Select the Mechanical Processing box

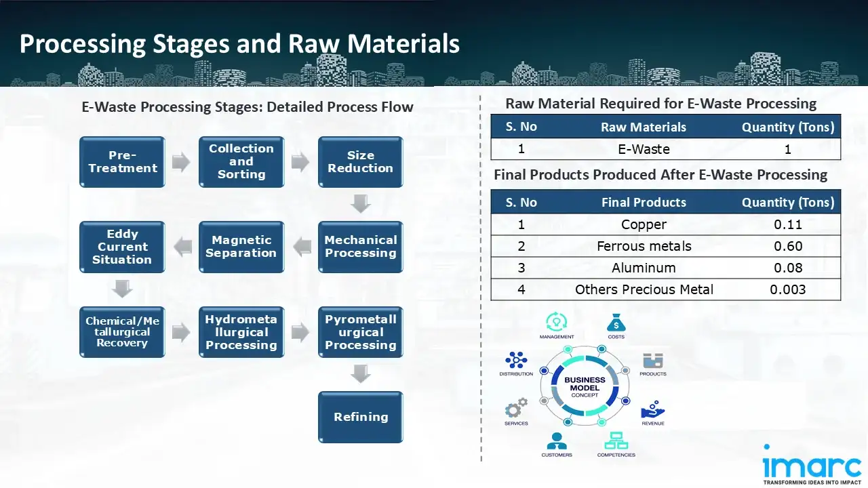[360, 247]
